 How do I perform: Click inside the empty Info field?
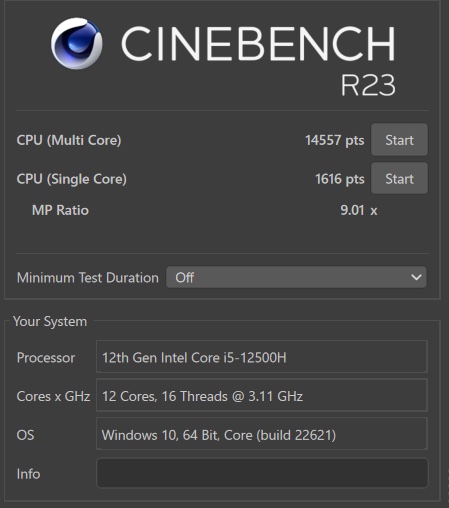[x=262, y=473]
